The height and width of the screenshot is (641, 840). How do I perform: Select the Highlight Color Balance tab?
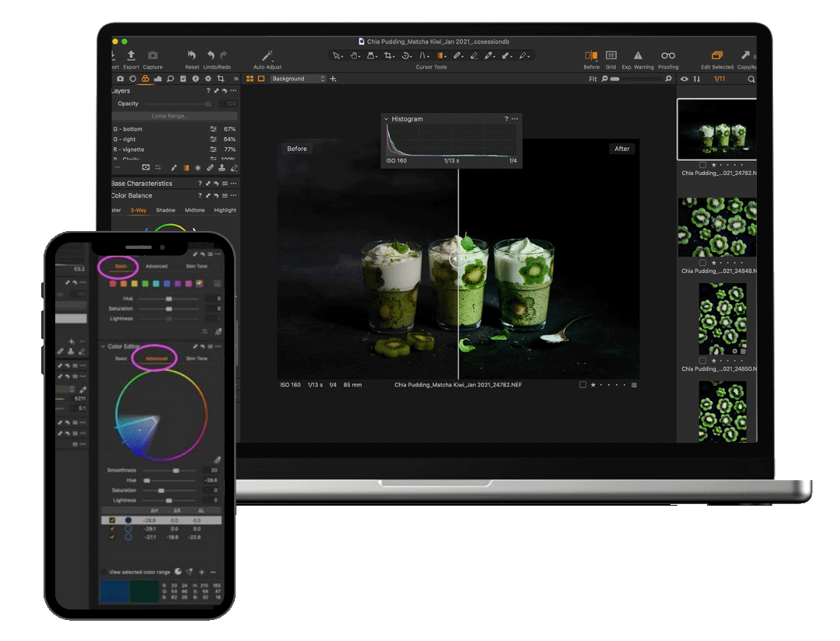[x=225, y=210]
